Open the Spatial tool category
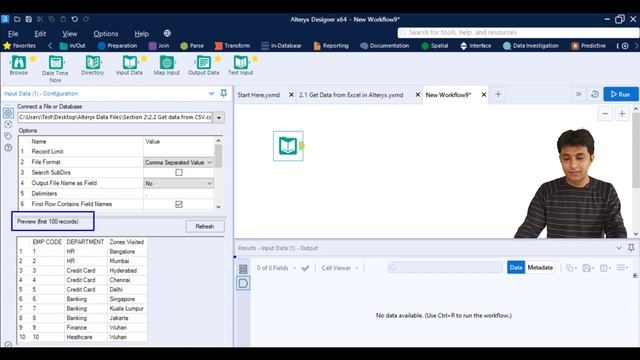Image resolution: width=640 pixels, height=360 pixels. coord(435,46)
